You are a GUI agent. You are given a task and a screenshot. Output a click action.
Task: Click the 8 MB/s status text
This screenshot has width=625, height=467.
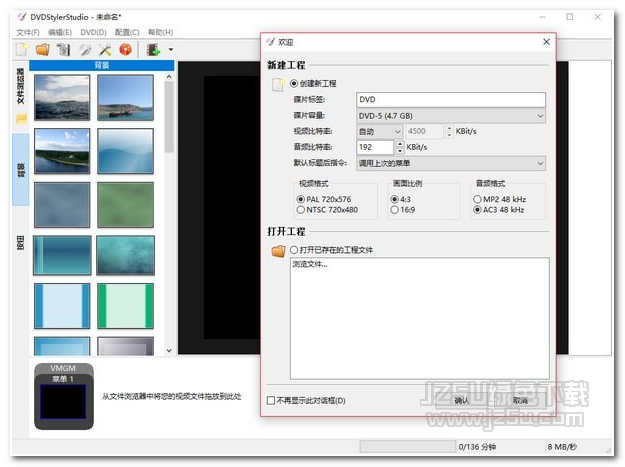tap(562, 447)
